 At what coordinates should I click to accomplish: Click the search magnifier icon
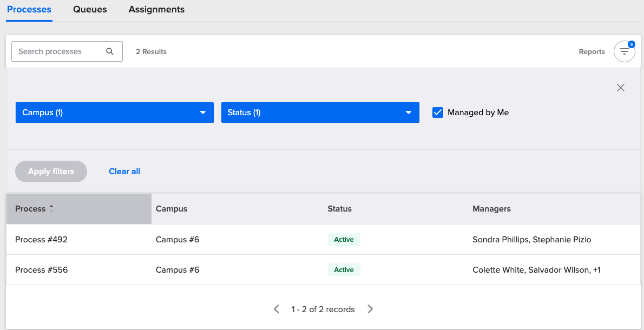click(x=110, y=51)
